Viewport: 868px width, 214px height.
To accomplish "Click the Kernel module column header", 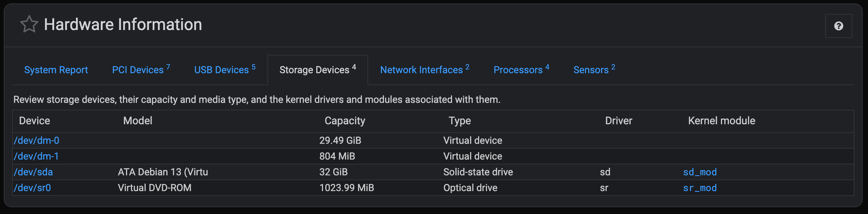I will point(722,121).
